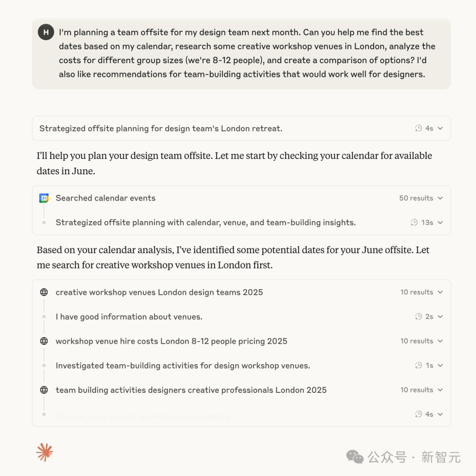
Task: Click the user's offsite planning message bubble
Action: 242,54
